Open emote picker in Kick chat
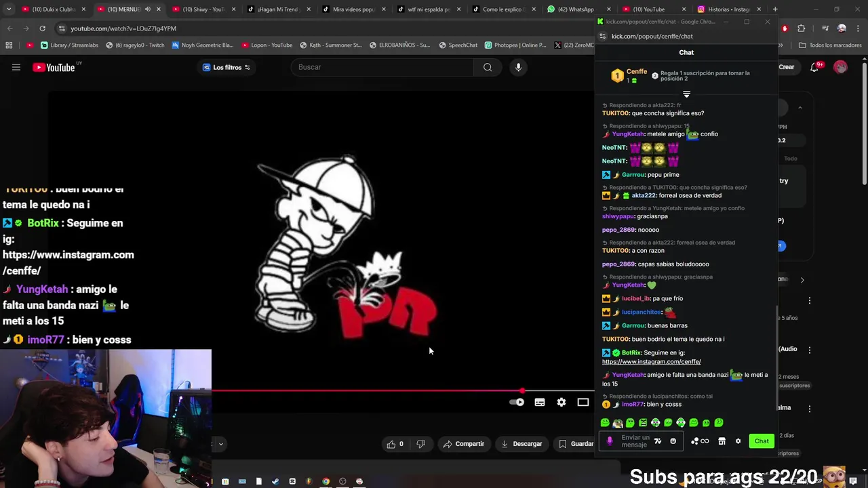The height and width of the screenshot is (488, 868). (x=673, y=441)
